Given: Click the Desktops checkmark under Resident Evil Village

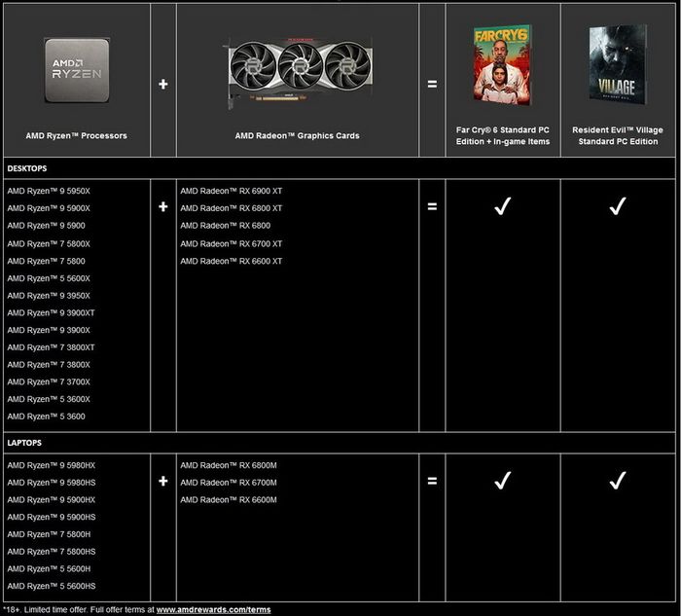Looking at the screenshot, I should point(617,206).
